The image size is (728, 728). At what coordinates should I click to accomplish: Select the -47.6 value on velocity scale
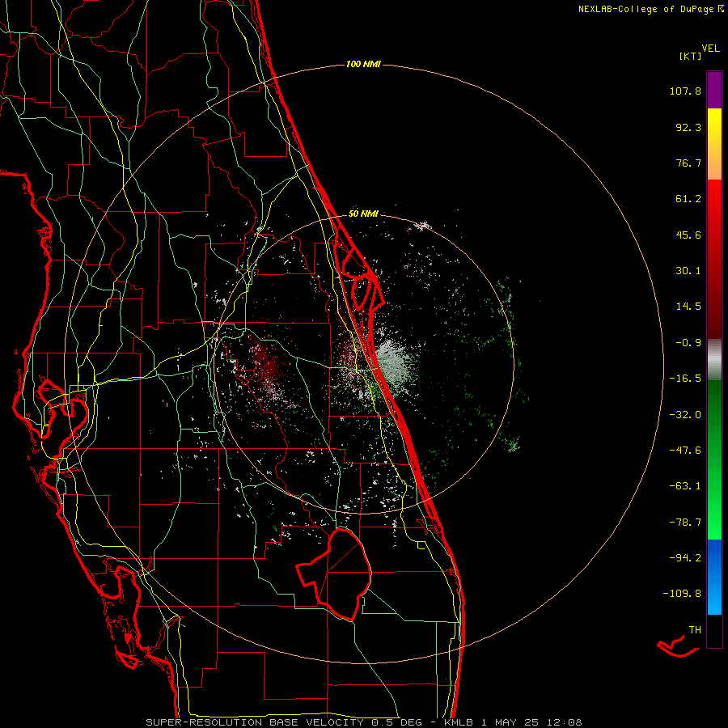click(x=685, y=451)
